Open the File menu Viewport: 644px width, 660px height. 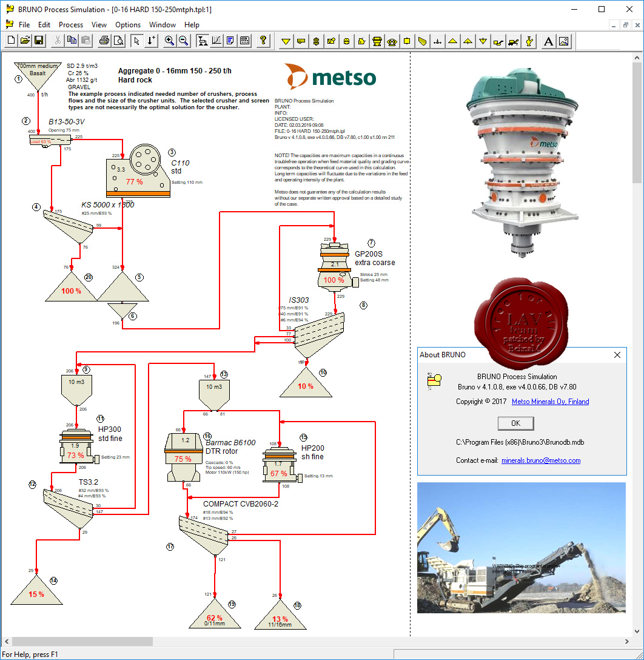(x=24, y=25)
